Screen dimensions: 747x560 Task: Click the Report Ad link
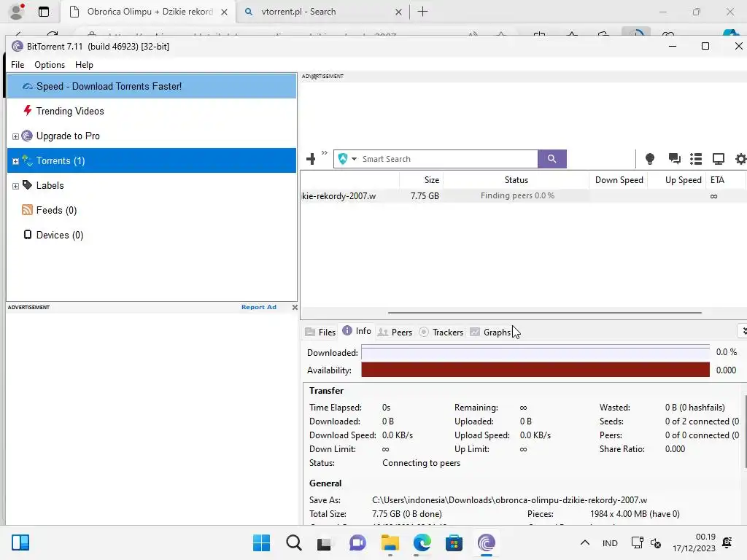click(x=259, y=307)
